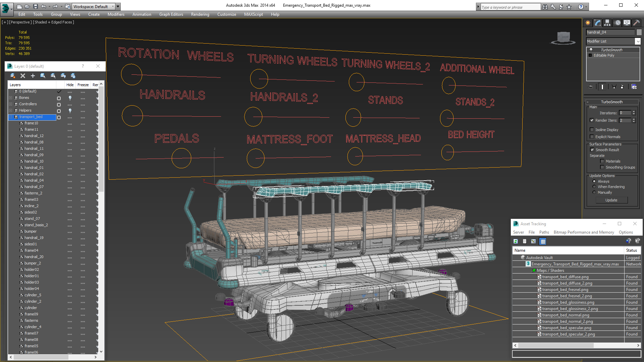Viewport: 644px width, 362px height.
Task: Click the Animation menu in menu bar
Action: click(141, 14)
